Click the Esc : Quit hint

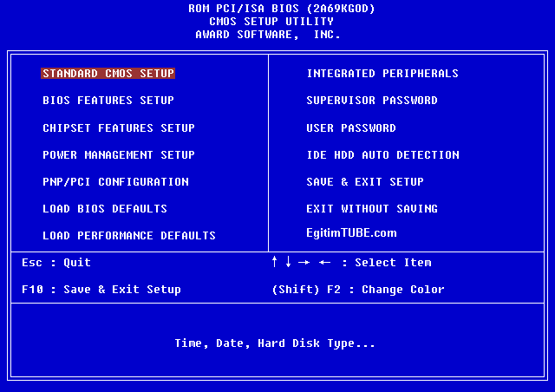56,263
